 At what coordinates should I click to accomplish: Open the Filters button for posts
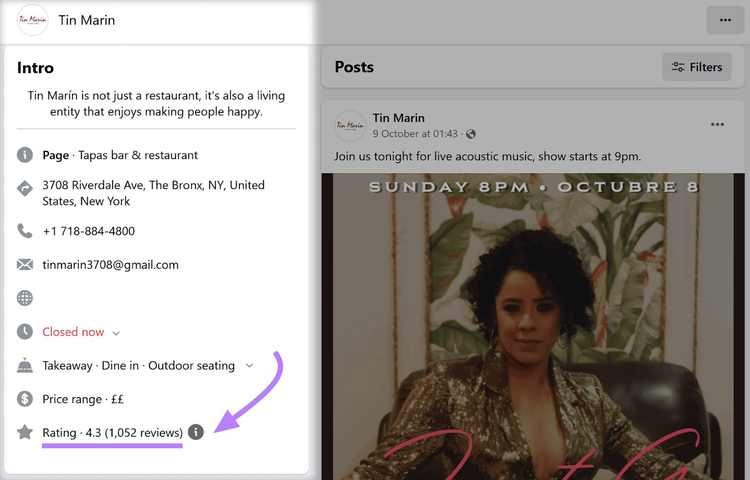[x=697, y=67]
